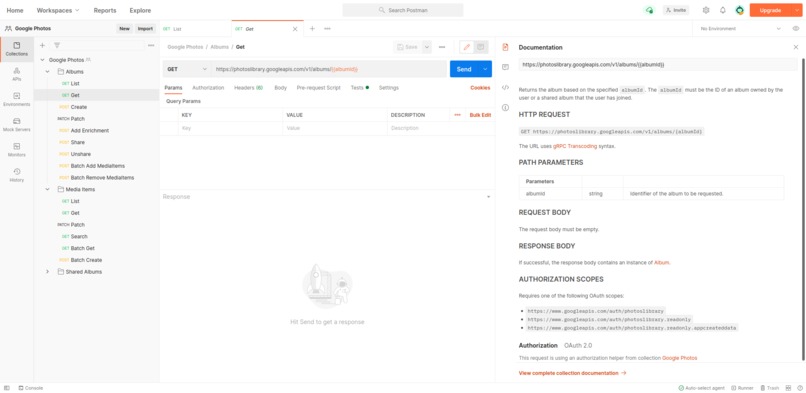
Task: Click the user avatar icon
Action: coord(740,10)
